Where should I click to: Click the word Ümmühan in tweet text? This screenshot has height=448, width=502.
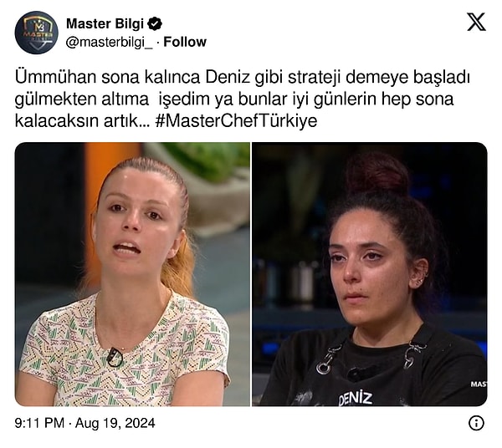55,77
